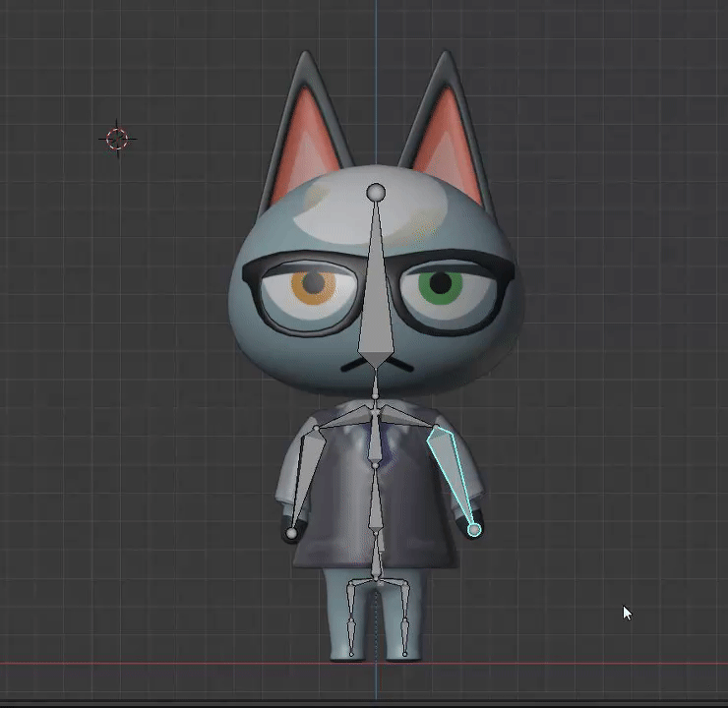Select the chest bone between the shoulders
This screenshot has height=708, width=728.
[375, 437]
